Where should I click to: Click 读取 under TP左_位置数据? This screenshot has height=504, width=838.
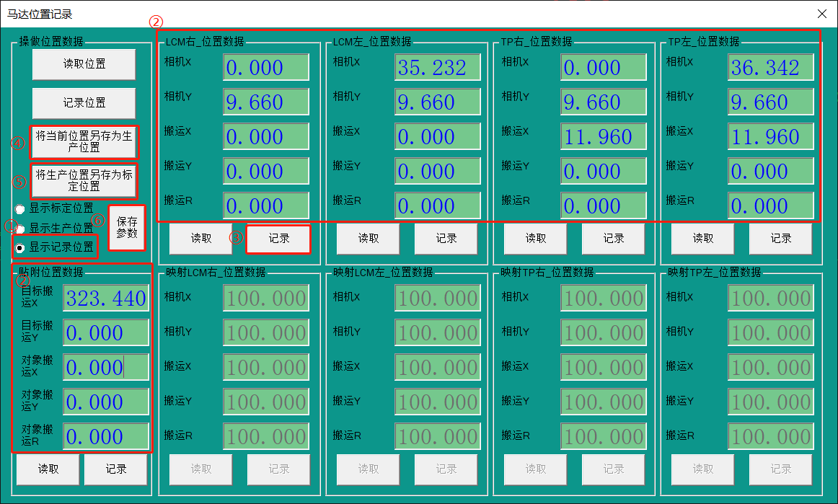point(703,239)
